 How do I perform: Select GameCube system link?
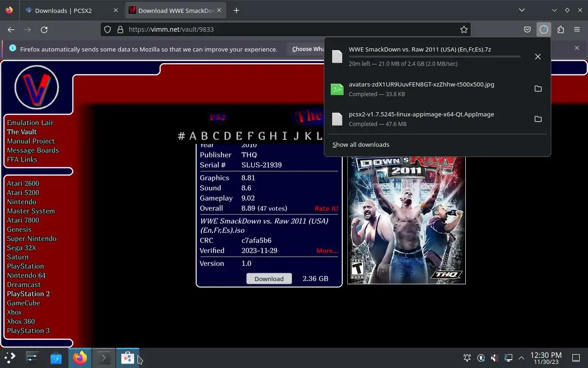pyautogui.click(x=23, y=303)
